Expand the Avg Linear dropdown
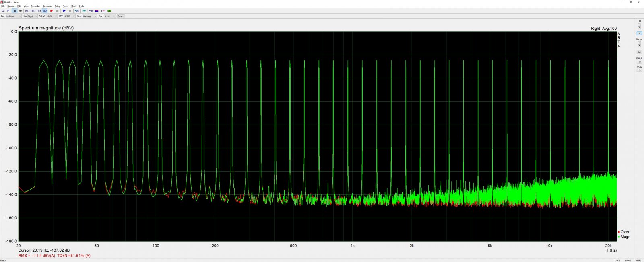 coord(109,16)
